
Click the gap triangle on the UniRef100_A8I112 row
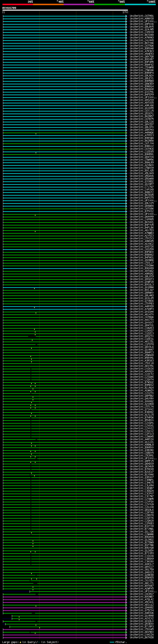click(x=36, y=606)
